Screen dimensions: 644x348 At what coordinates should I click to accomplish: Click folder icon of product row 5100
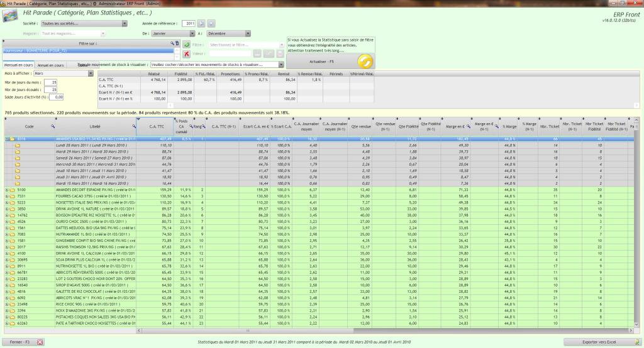[13, 189]
